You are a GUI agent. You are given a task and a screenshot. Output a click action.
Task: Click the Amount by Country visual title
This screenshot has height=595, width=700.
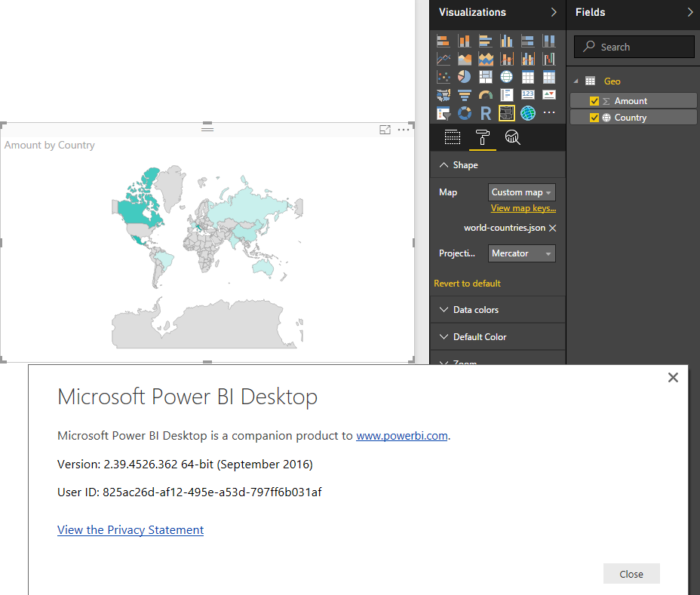50,145
